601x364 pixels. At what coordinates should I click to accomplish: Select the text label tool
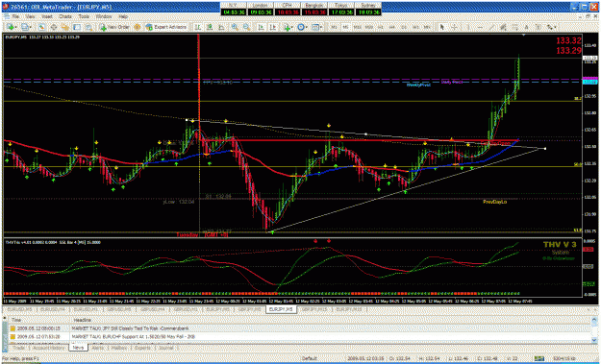click(538, 27)
